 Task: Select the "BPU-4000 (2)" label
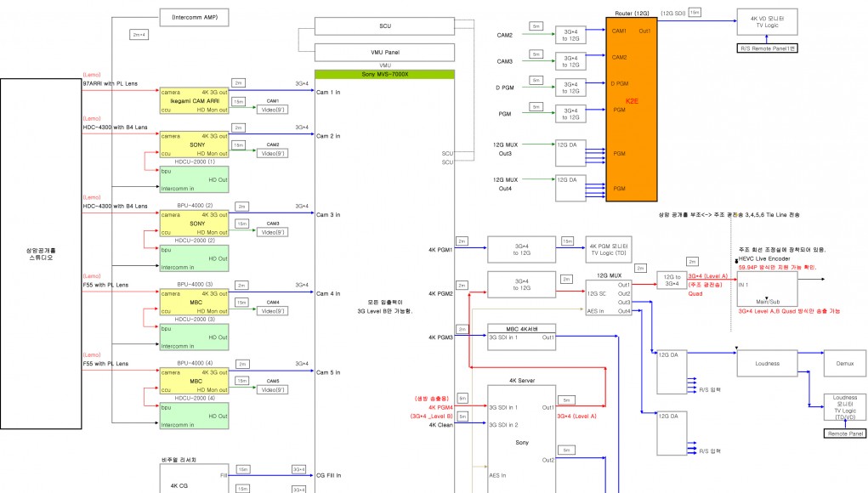point(195,206)
